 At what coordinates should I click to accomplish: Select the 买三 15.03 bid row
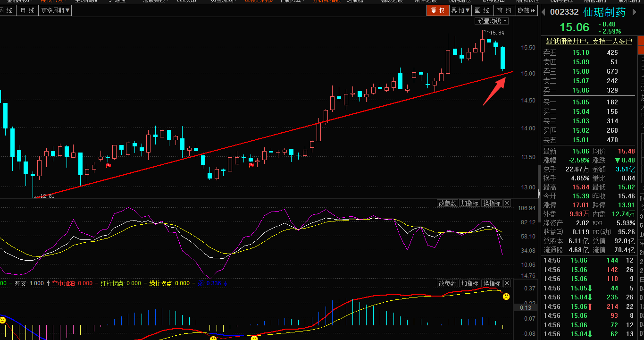(588, 121)
